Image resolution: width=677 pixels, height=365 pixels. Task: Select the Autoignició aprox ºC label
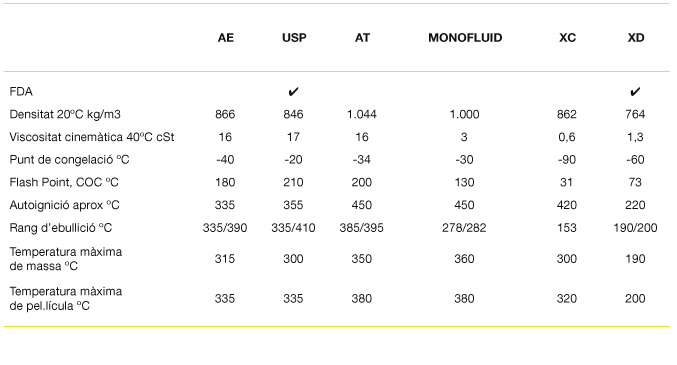(x=64, y=205)
